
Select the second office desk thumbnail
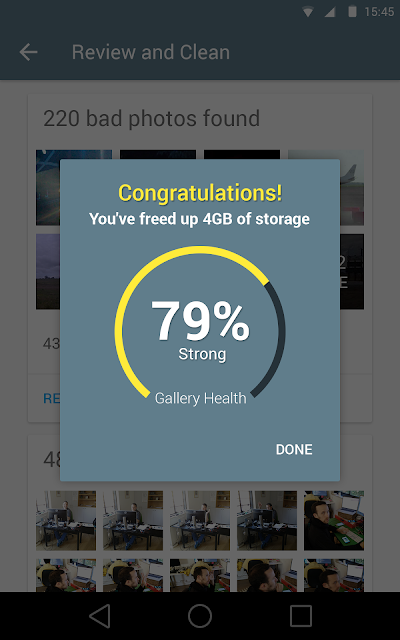pyautogui.click(x=133, y=520)
